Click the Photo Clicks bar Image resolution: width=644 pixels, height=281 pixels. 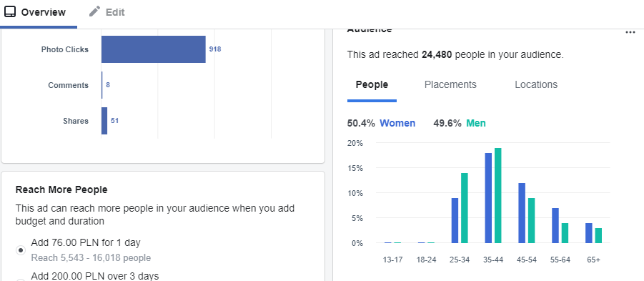pyautogui.click(x=154, y=49)
